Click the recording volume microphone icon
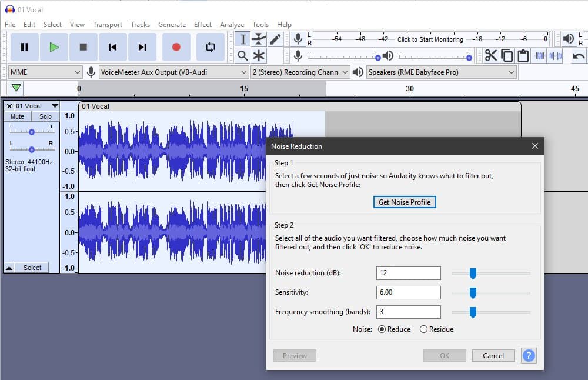This screenshot has height=380, width=588. point(298,55)
